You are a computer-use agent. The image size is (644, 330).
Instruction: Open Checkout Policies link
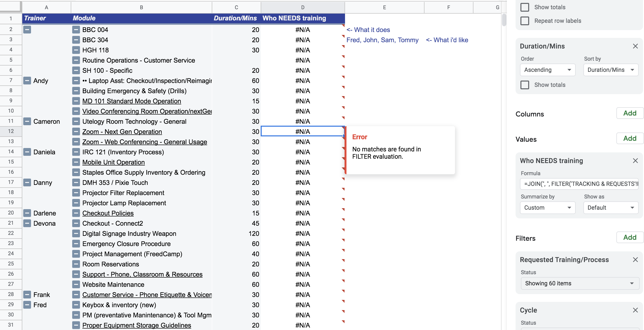point(108,213)
